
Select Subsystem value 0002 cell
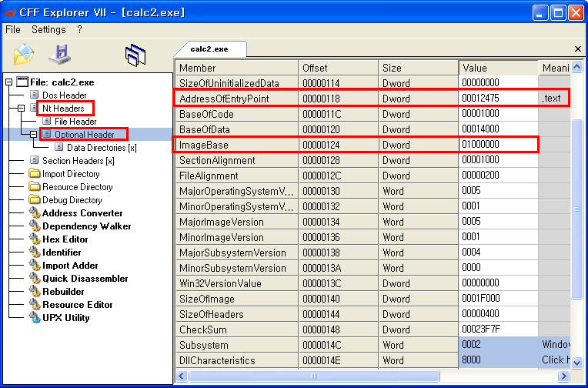pos(499,345)
